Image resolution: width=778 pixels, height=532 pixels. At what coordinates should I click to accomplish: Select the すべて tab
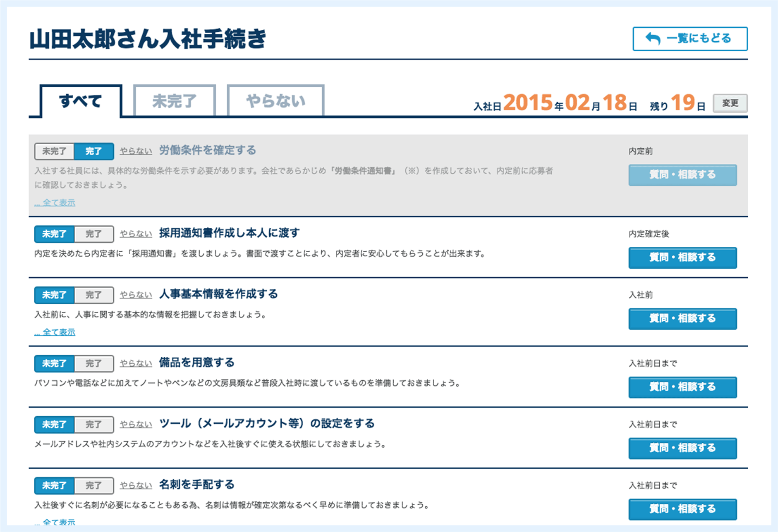coord(80,101)
